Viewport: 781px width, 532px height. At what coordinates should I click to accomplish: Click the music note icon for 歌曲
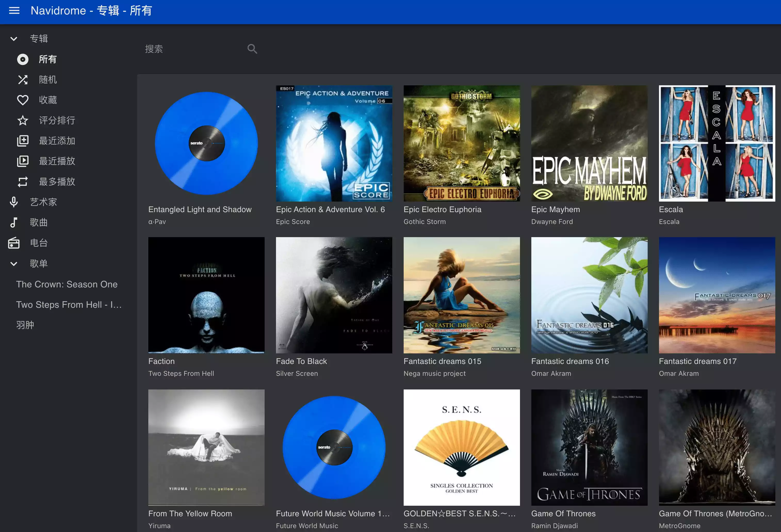(14, 222)
